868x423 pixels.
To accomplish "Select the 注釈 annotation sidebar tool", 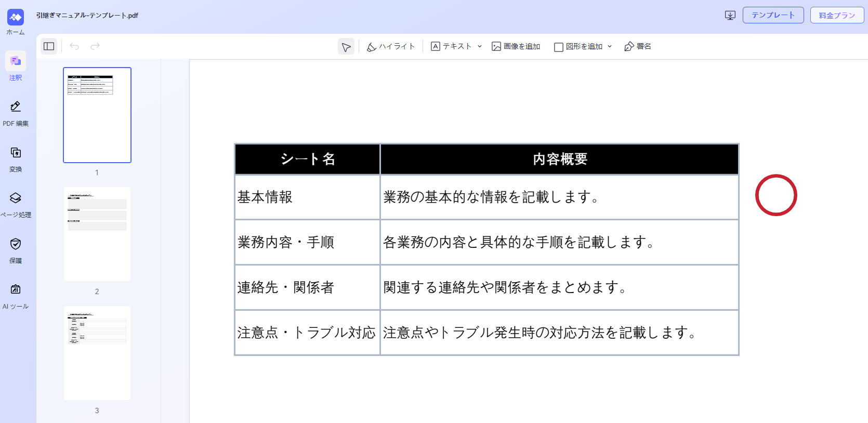I will (16, 66).
